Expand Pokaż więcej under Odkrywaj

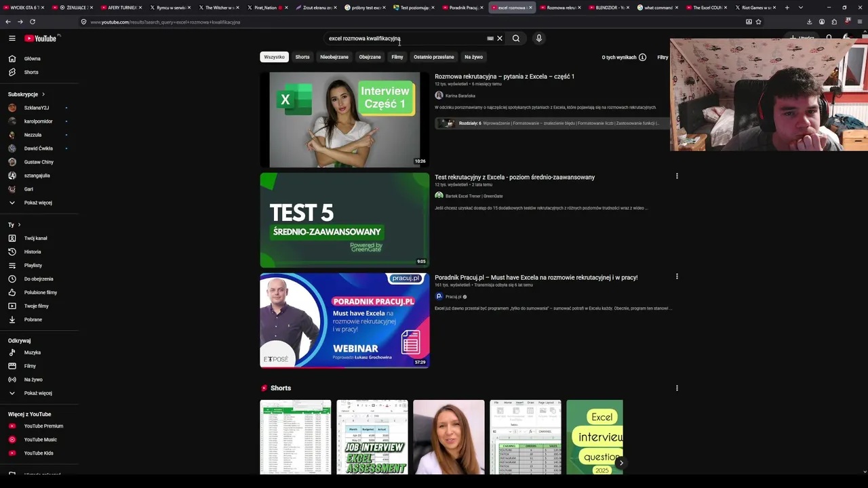click(x=39, y=393)
